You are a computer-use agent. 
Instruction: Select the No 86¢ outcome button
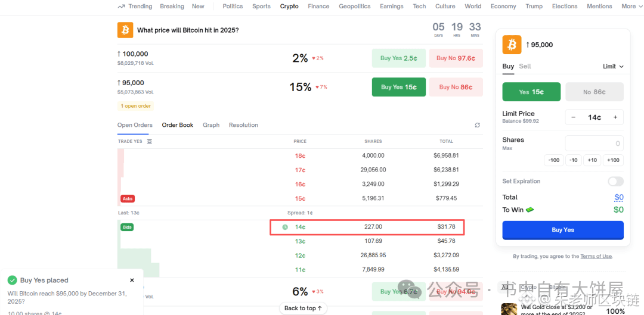point(595,92)
